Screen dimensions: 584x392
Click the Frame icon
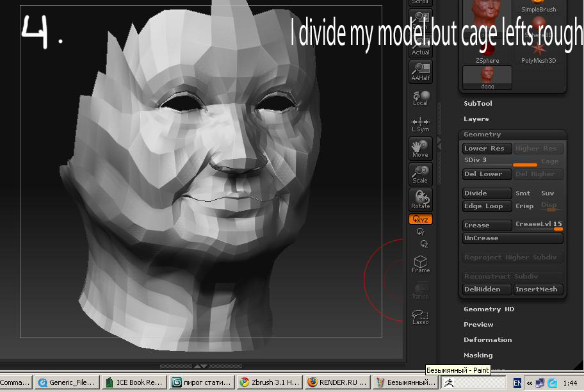click(421, 264)
